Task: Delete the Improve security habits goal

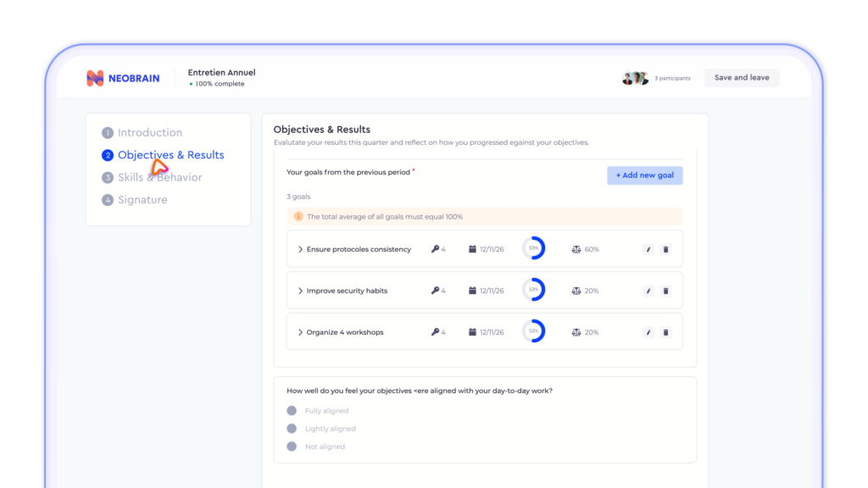Action: coord(666,291)
